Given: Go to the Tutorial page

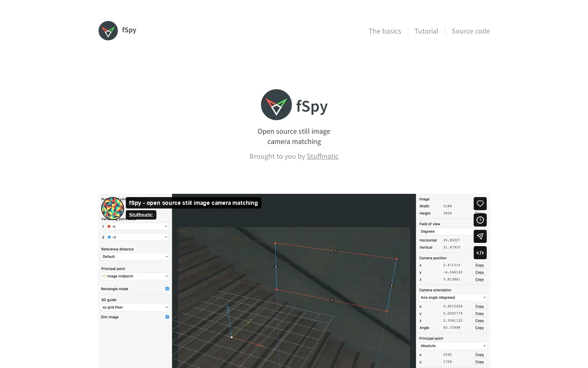Looking at the screenshot, I should coord(426,31).
